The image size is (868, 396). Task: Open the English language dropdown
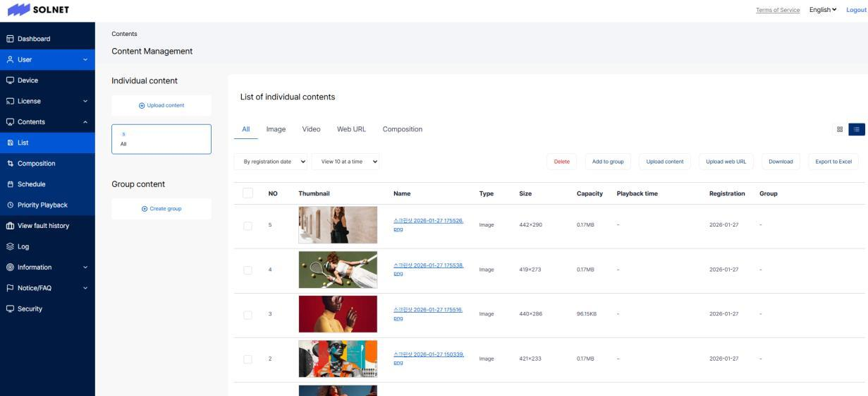point(823,9)
